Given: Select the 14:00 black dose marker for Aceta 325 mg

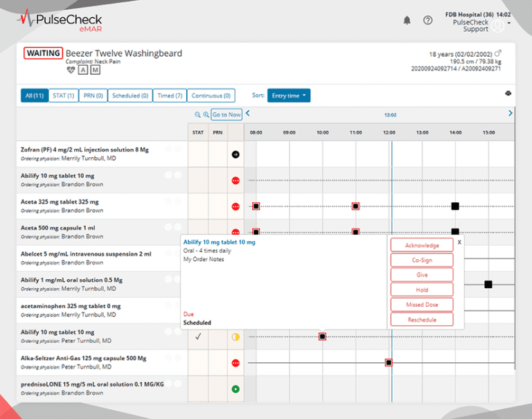Looking at the screenshot, I should click(x=455, y=206).
